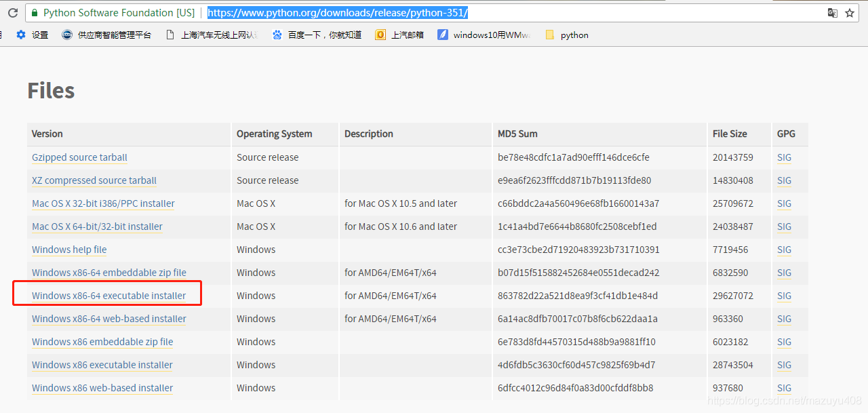
Task: Click MD5 sum cc3e73cbe2d71920483923b731710391
Action: [x=578, y=250]
